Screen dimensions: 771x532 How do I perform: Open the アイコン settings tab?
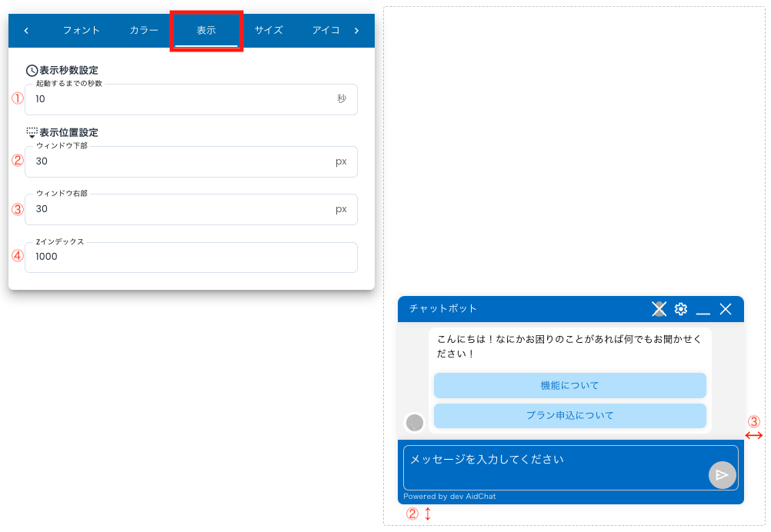point(326,30)
